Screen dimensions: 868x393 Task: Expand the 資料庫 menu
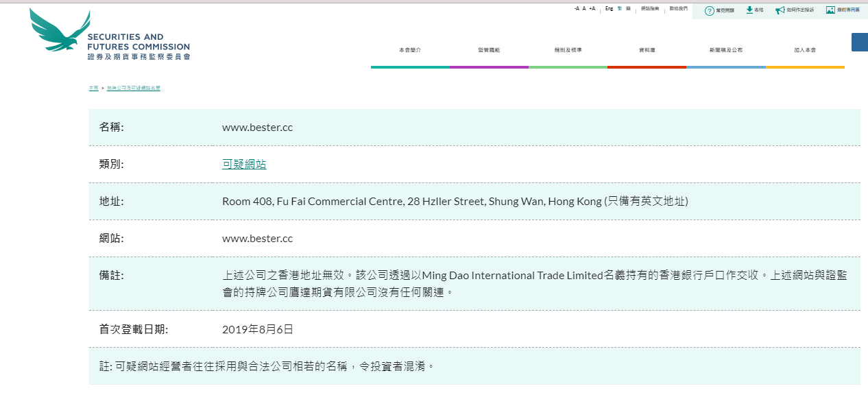click(647, 50)
